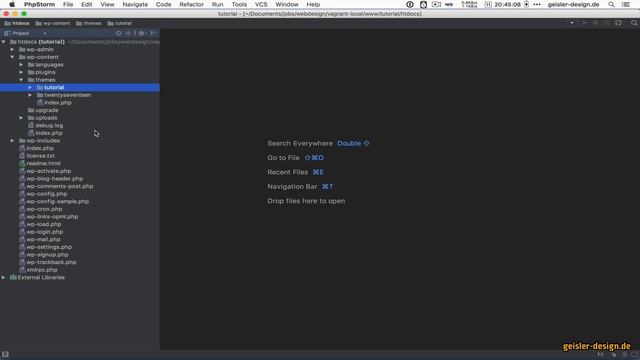The height and width of the screenshot is (360, 640).
Task: Click themes in the navigation bar breadcrumb
Action: (88, 23)
